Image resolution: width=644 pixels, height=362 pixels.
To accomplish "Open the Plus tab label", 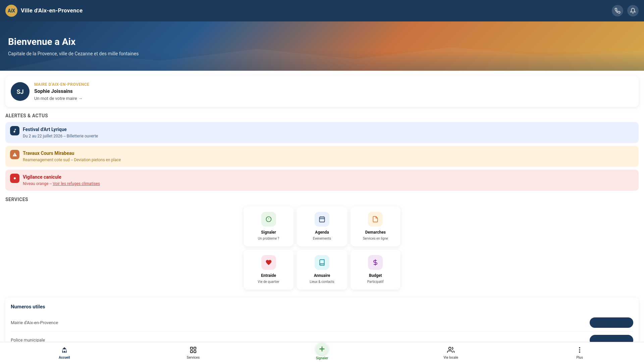I will 580,358.
